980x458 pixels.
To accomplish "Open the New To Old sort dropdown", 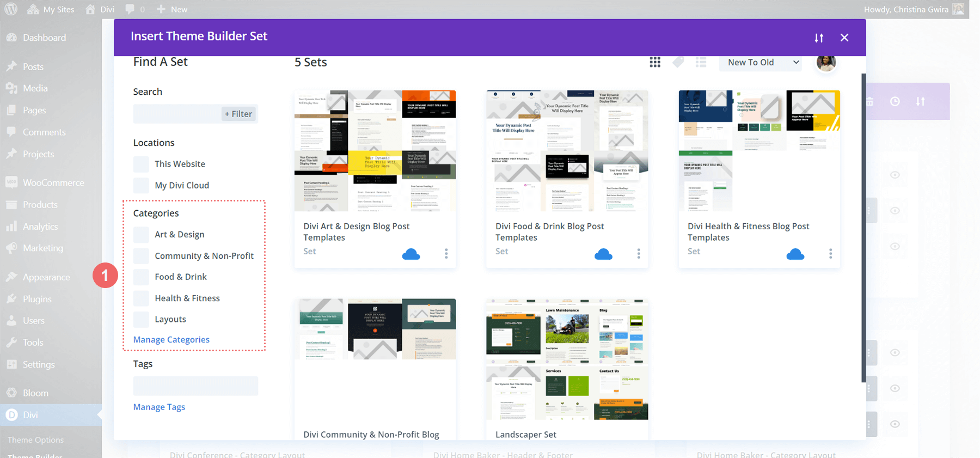I will pyautogui.click(x=762, y=63).
